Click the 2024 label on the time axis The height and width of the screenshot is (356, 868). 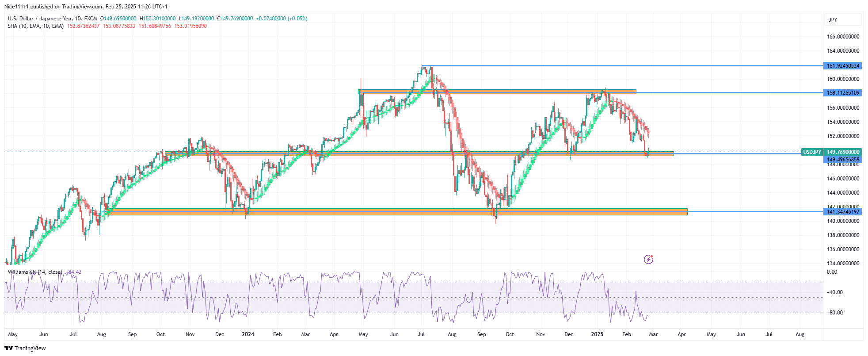click(248, 334)
